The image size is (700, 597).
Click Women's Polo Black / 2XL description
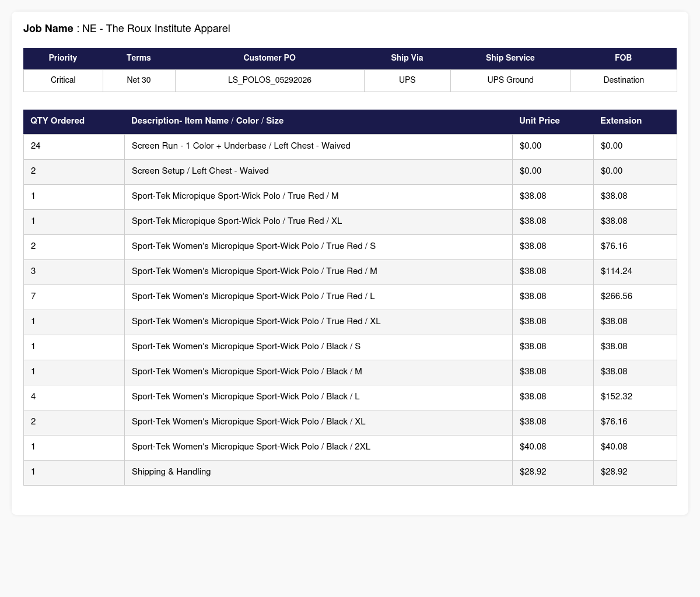point(251,447)
